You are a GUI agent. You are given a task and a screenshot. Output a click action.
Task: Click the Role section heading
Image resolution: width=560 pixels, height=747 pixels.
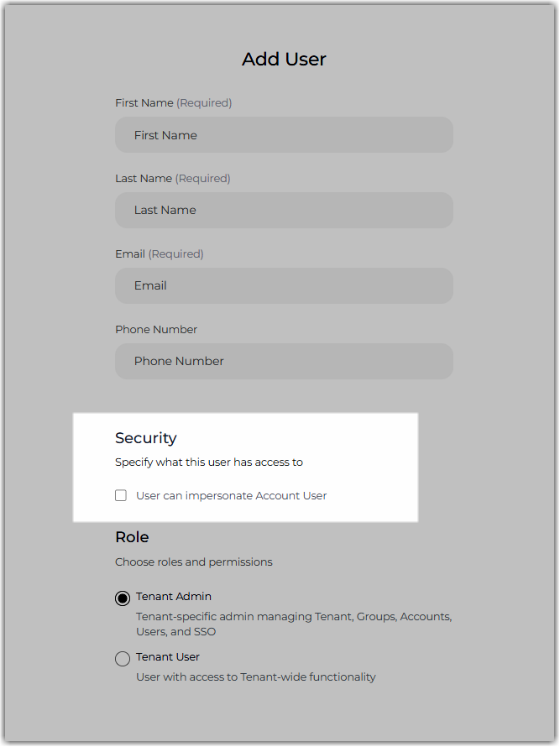pos(132,537)
